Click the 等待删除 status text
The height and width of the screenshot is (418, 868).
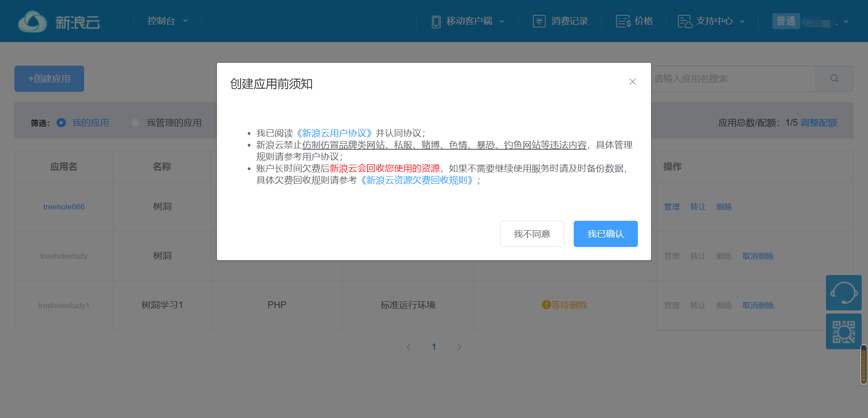[569, 305]
